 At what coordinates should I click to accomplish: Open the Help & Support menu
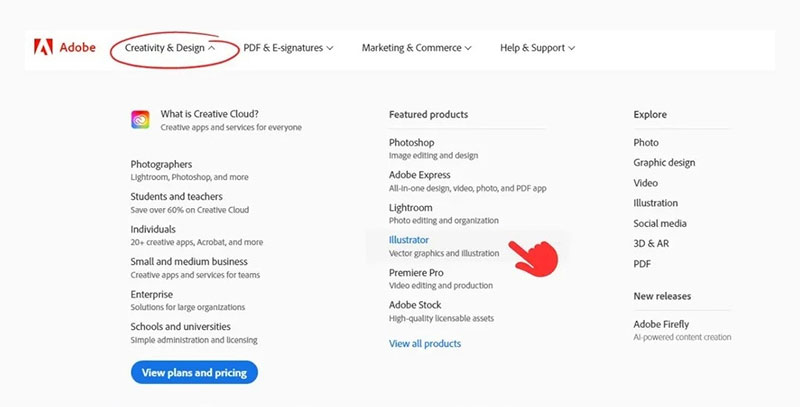537,48
